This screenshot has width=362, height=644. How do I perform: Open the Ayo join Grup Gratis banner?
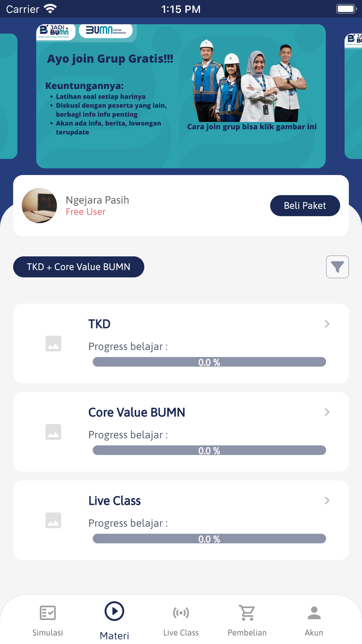click(x=181, y=96)
